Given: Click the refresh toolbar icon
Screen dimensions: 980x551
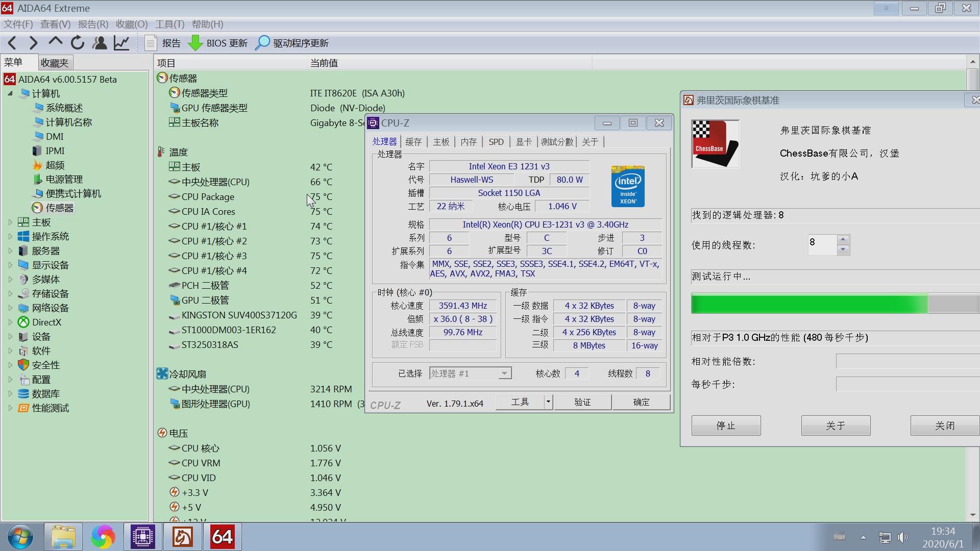Looking at the screenshot, I should click(x=78, y=43).
